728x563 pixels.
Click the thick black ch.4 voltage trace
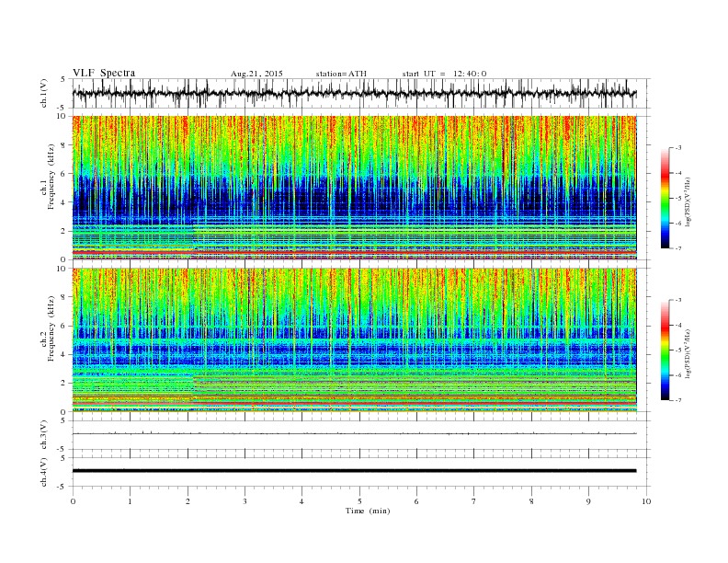[354, 471]
